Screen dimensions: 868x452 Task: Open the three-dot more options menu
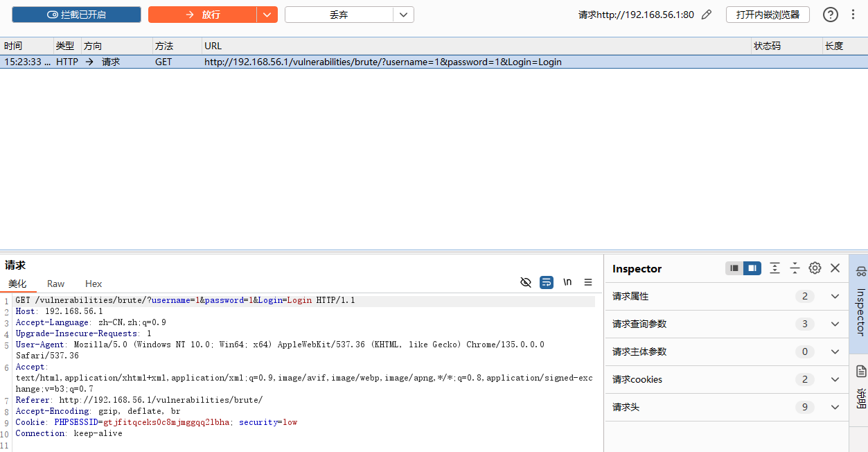[x=853, y=15]
